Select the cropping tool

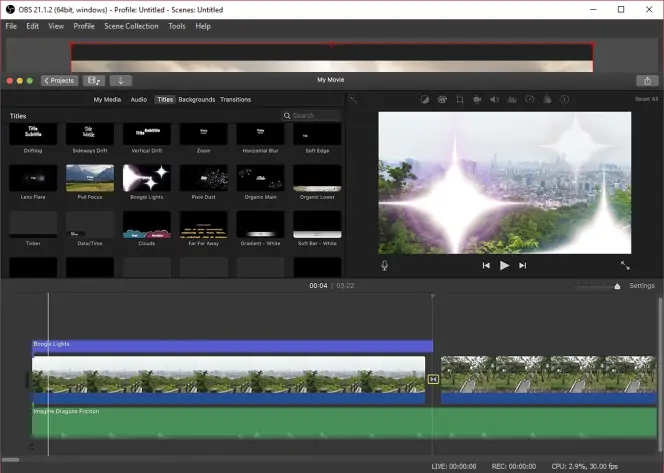pyautogui.click(x=460, y=100)
